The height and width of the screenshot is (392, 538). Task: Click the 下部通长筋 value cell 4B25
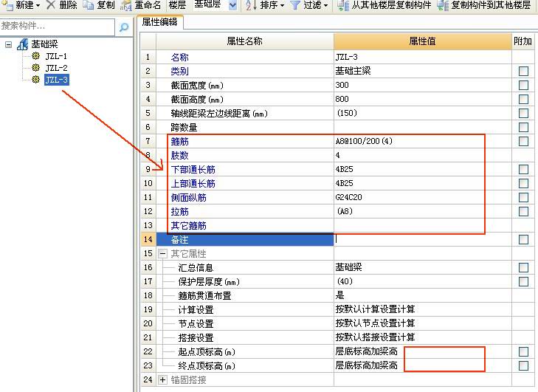pos(421,169)
